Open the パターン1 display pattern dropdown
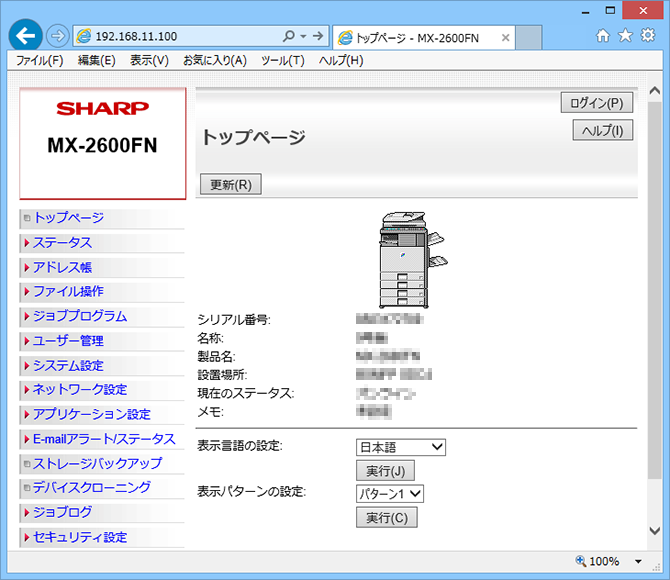670x580 pixels. pyautogui.click(x=390, y=493)
